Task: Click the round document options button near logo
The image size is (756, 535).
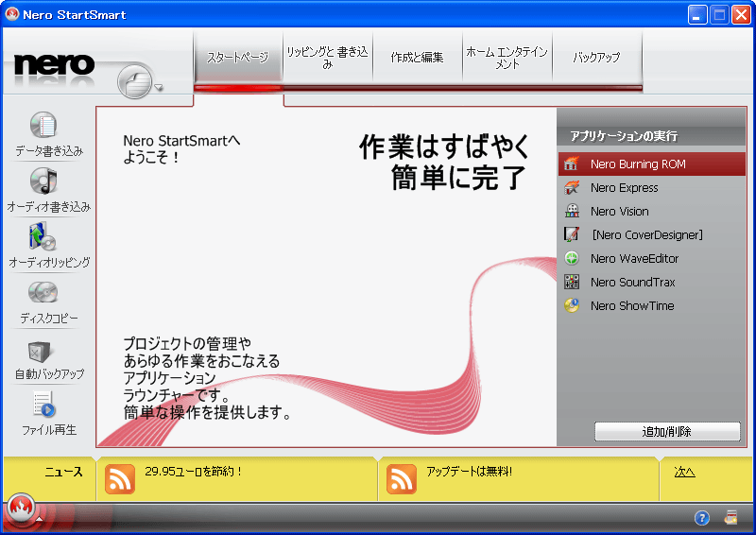Action: click(x=135, y=81)
